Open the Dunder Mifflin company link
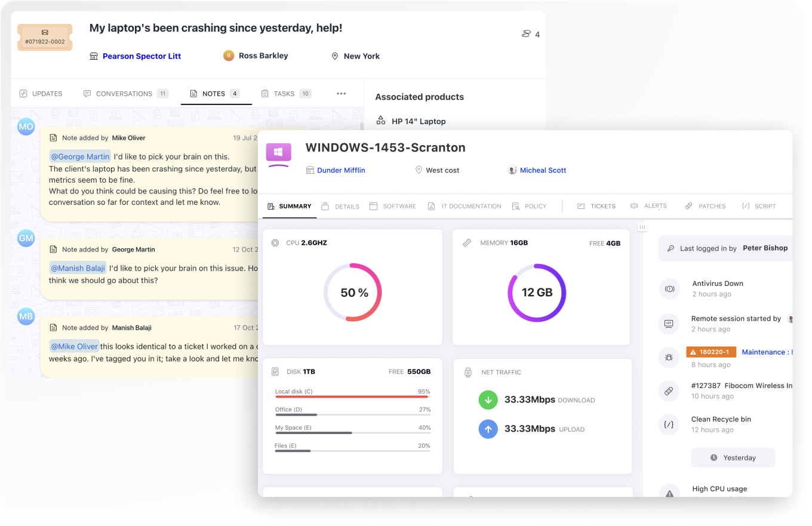The width and height of the screenshot is (812, 526). [x=341, y=170]
